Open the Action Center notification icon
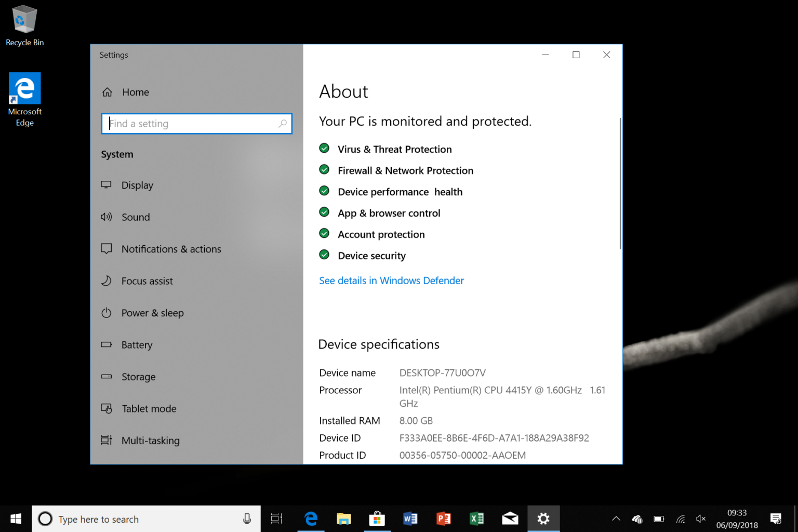This screenshot has height=532, width=798. tap(776, 518)
